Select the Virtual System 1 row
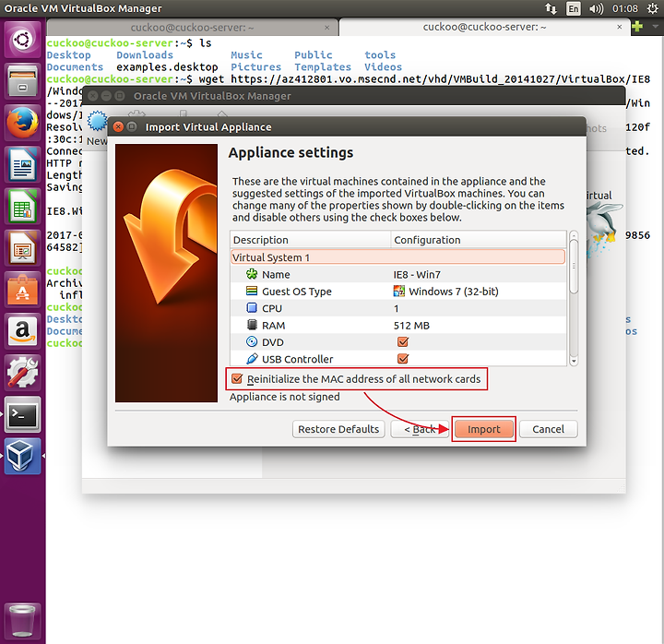Viewport: 664px width, 644px height. click(397, 257)
